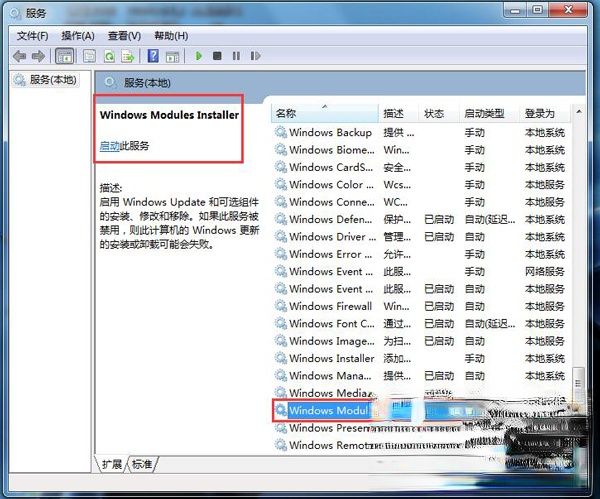Select the Windows Color ... service row
The width and height of the screenshot is (600, 499).
421,184
